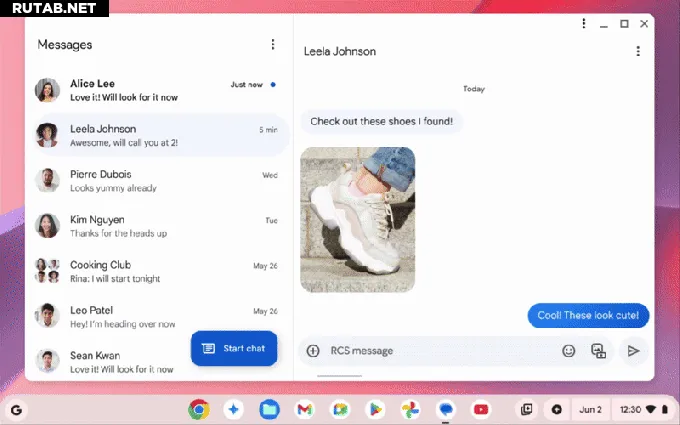Open the Files app on shelf
The height and width of the screenshot is (425, 680).
coord(269,409)
